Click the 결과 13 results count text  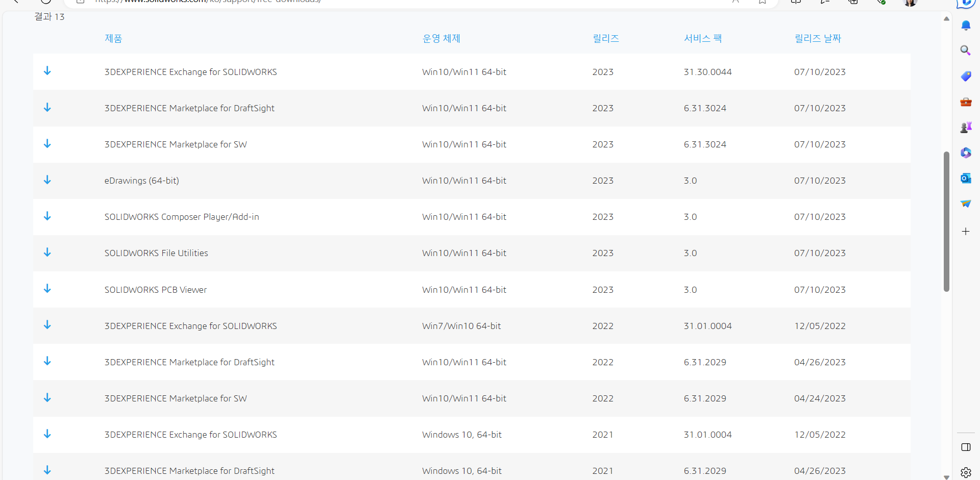coord(50,17)
